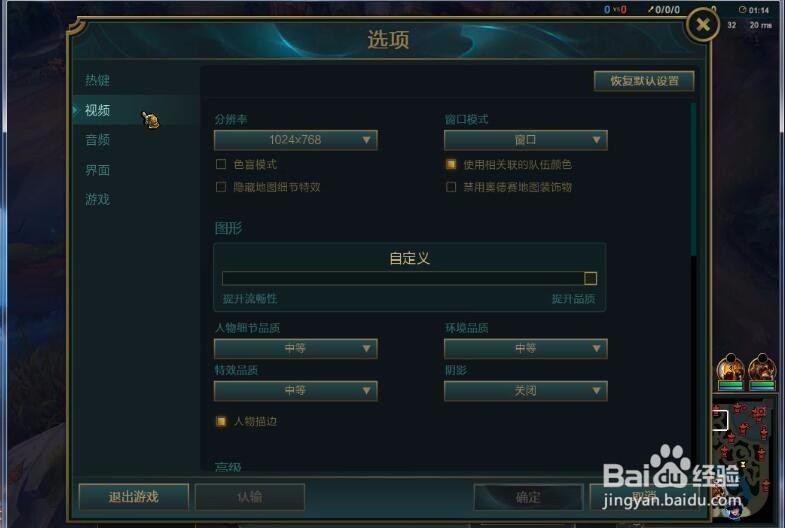
Task: Click the left champion portrait icon
Action: [x=730, y=371]
